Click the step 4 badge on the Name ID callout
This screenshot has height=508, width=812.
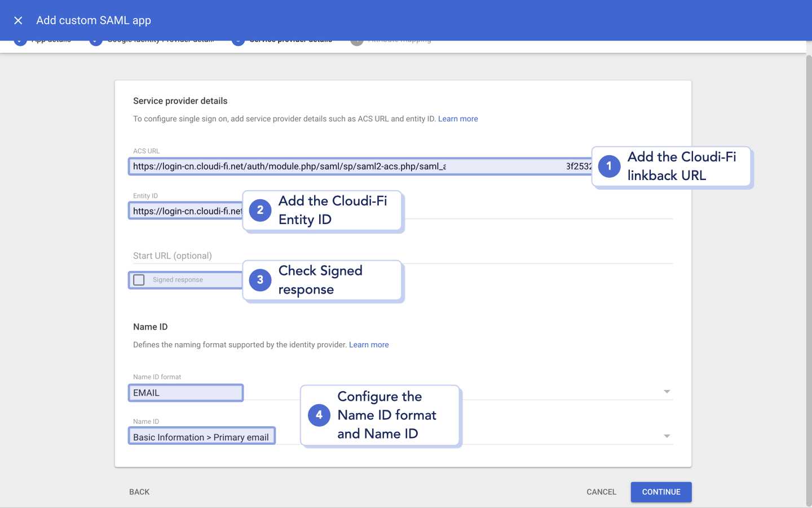(319, 415)
